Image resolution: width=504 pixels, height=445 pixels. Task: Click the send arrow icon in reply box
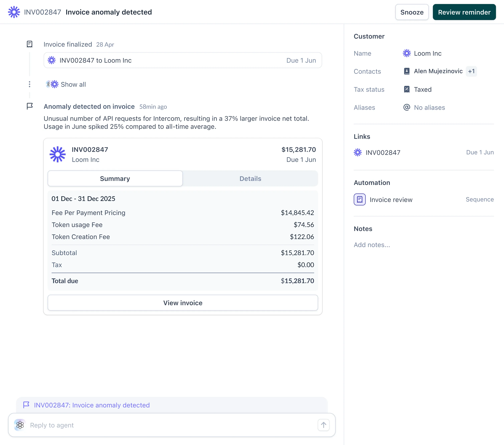tap(323, 425)
